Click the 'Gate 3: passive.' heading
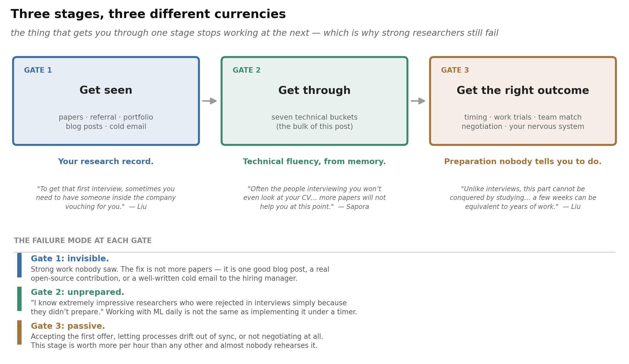The image size is (629, 364). pos(68,326)
